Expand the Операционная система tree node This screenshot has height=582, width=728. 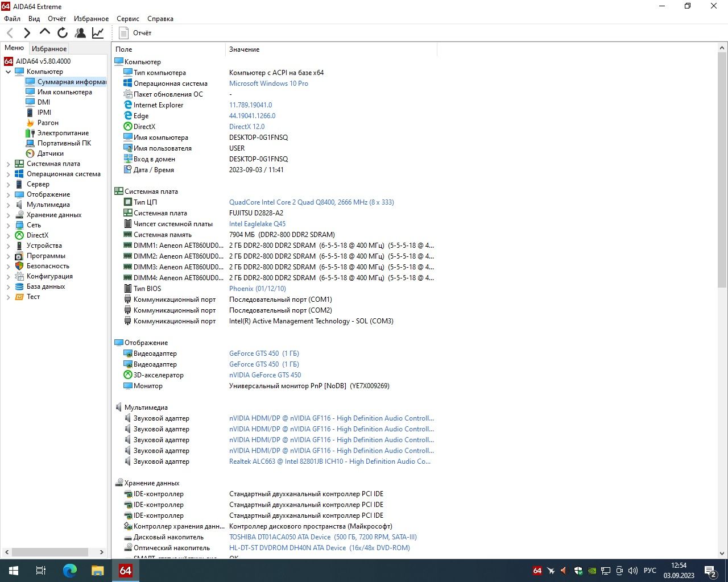click(x=8, y=174)
